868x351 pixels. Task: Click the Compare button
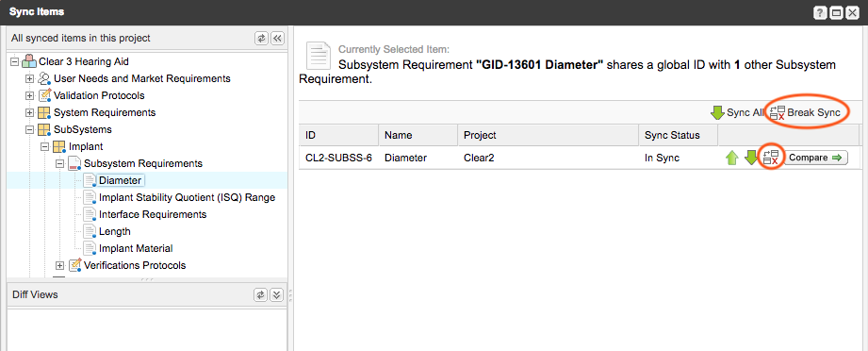click(x=816, y=158)
